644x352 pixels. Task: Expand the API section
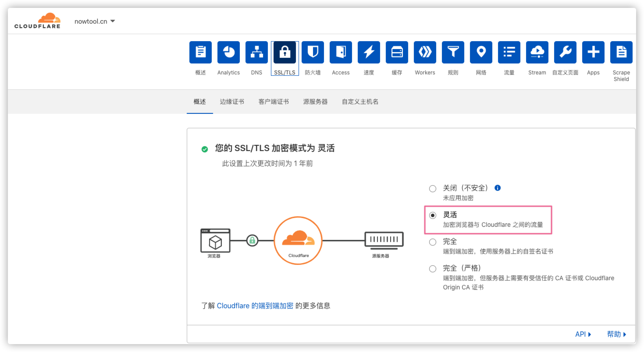pyautogui.click(x=583, y=334)
